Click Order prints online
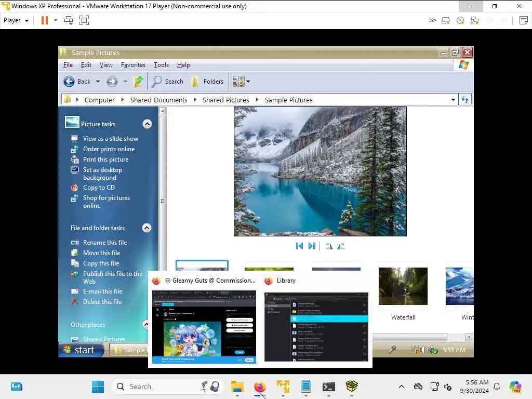The image size is (532, 399). click(x=109, y=149)
